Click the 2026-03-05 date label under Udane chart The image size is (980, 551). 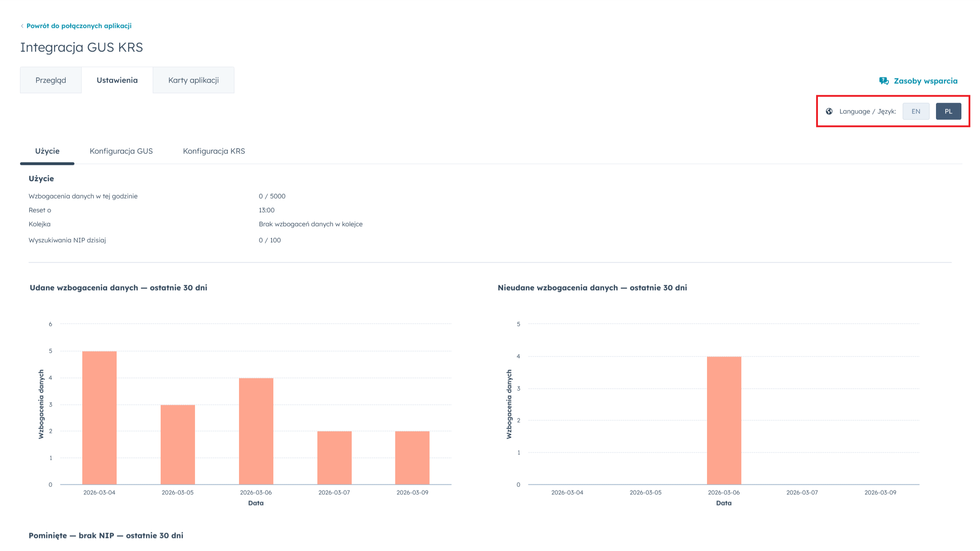pyautogui.click(x=178, y=492)
